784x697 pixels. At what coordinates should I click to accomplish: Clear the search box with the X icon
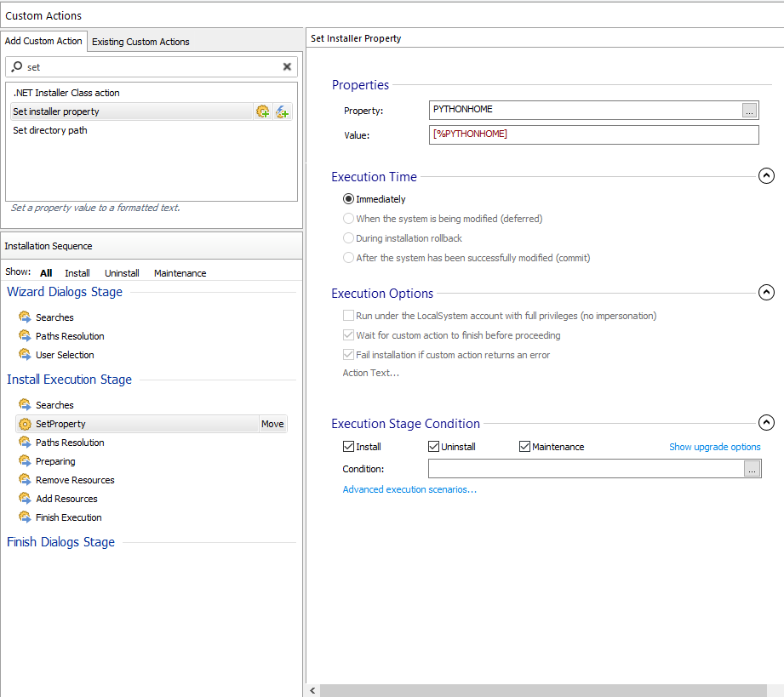287,67
